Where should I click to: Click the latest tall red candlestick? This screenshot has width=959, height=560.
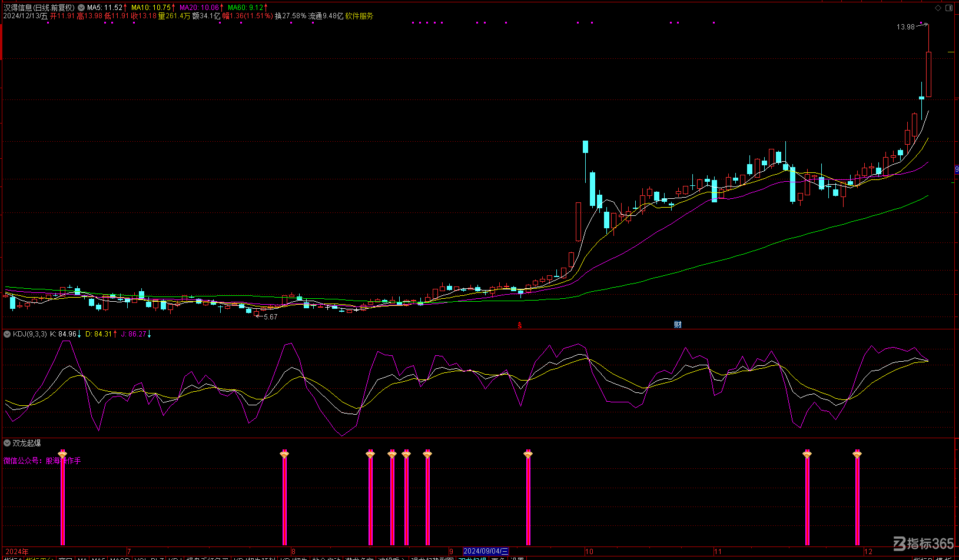[928, 74]
